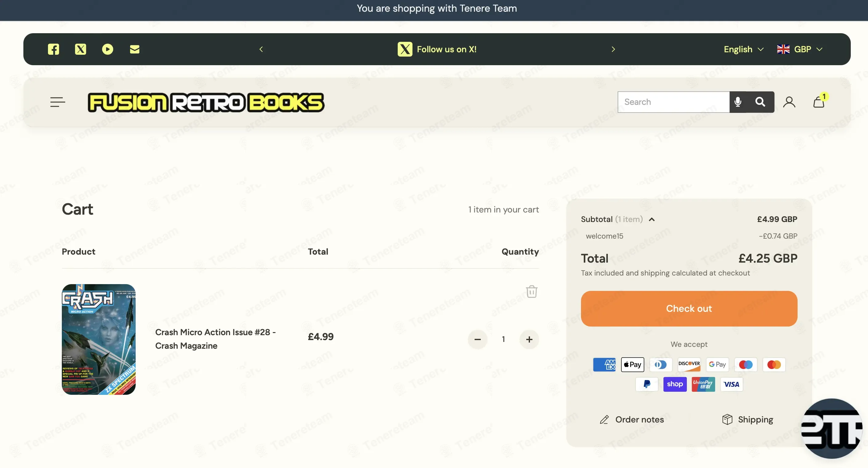Click the £4.99 GBP subtotal amount
868x468 pixels.
[x=777, y=219]
